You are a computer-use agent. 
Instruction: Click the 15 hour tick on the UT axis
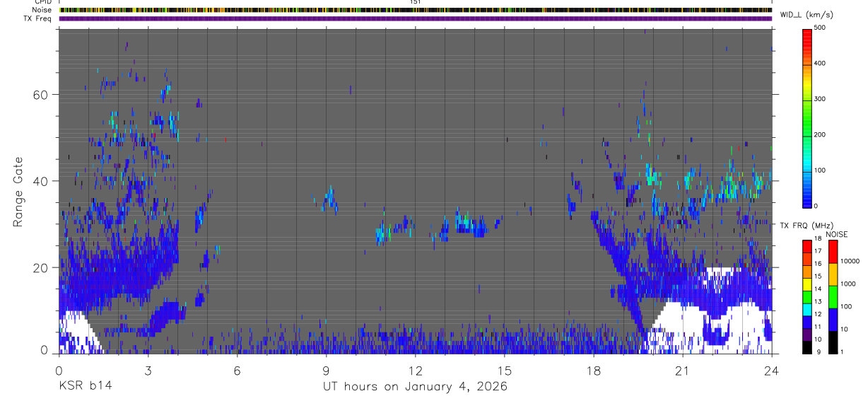pyautogui.click(x=504, y=370)
